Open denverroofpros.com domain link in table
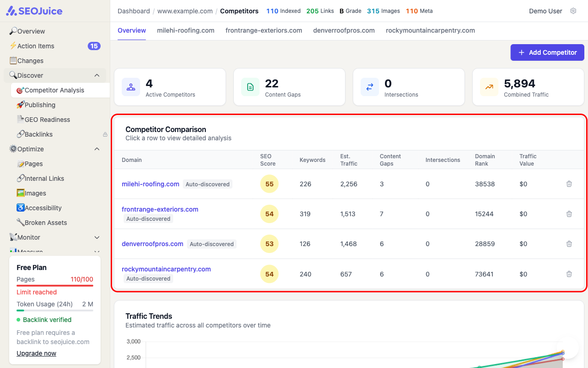 click(x=153, y=244)
